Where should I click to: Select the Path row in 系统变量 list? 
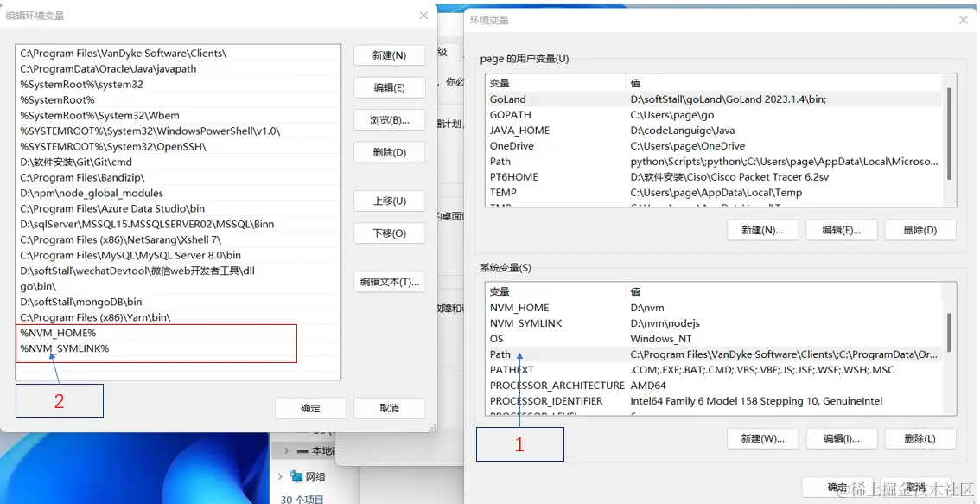(713, 354)
